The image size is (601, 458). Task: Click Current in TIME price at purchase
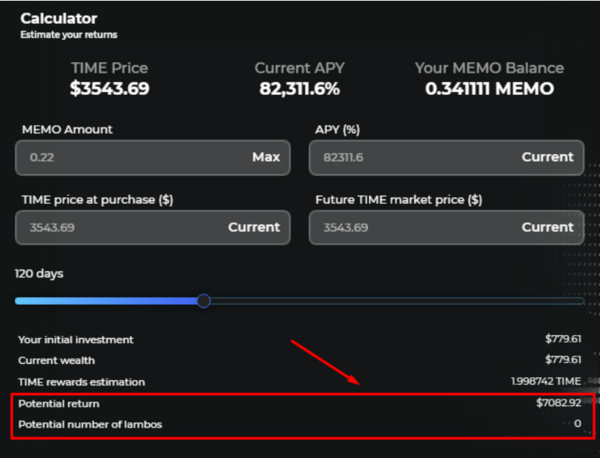[x=254, y=227]
